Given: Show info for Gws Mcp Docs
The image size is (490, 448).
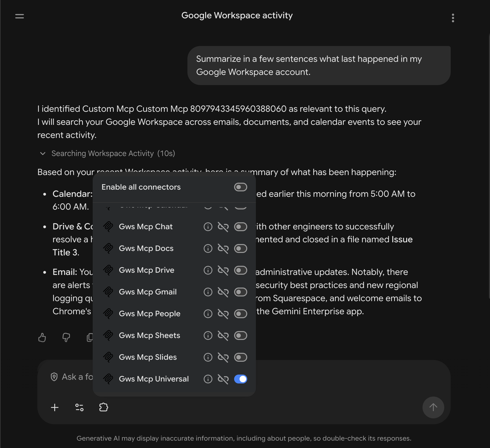Looking at the screenshot, I should [x=208, y=248].
